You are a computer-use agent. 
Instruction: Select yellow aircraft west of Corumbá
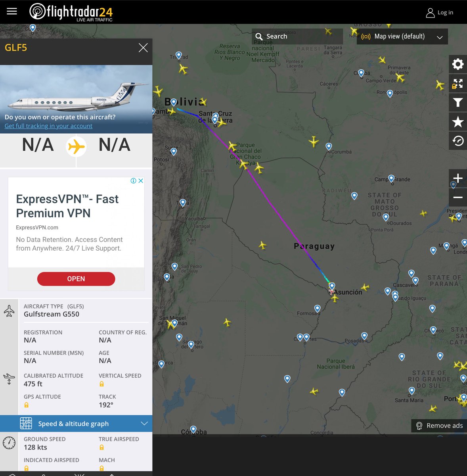(x=314, y=141)
